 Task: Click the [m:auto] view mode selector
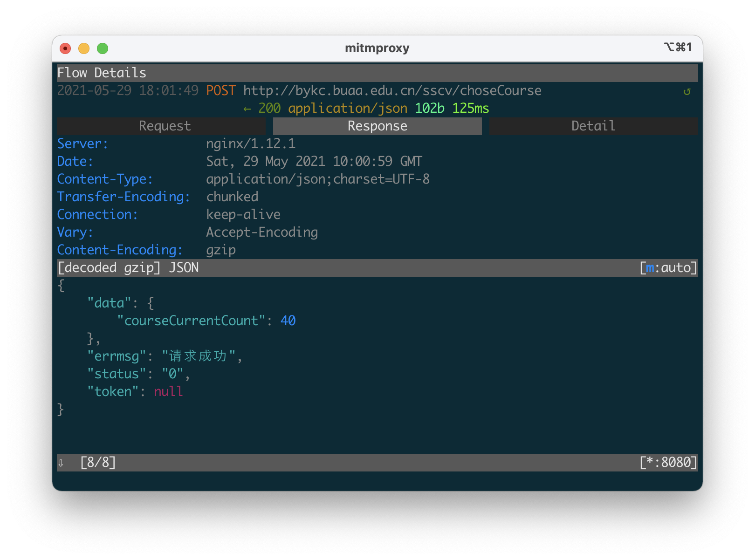[668, 268]
